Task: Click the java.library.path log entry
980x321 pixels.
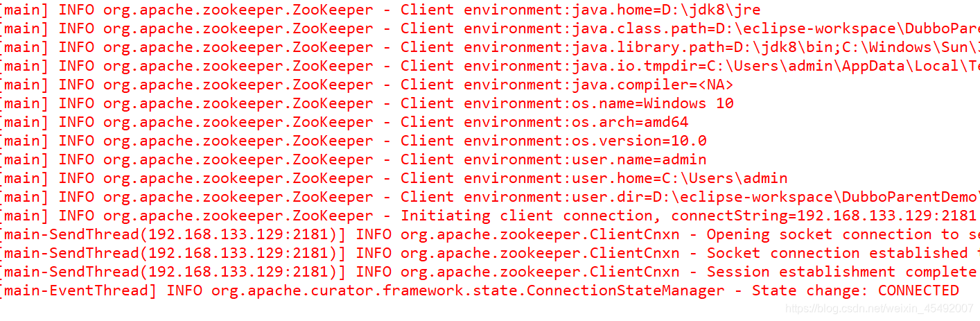Action: [x=491, y=47]
